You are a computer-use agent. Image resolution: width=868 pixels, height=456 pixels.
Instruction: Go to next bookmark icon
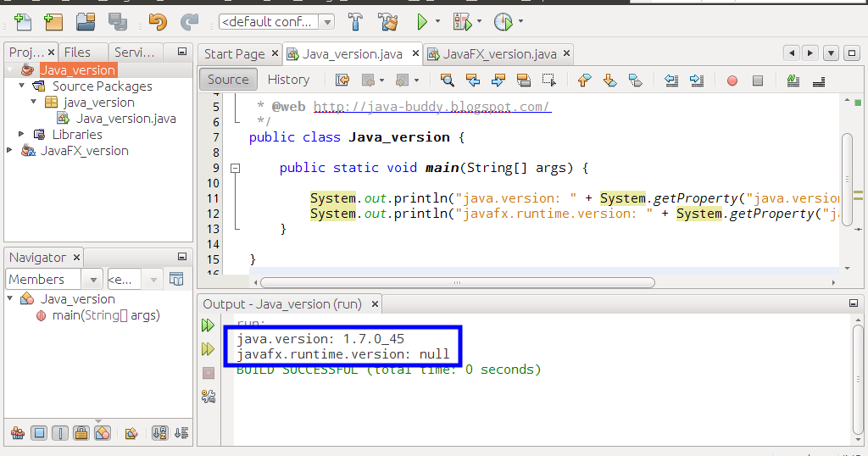pos(610,81)
